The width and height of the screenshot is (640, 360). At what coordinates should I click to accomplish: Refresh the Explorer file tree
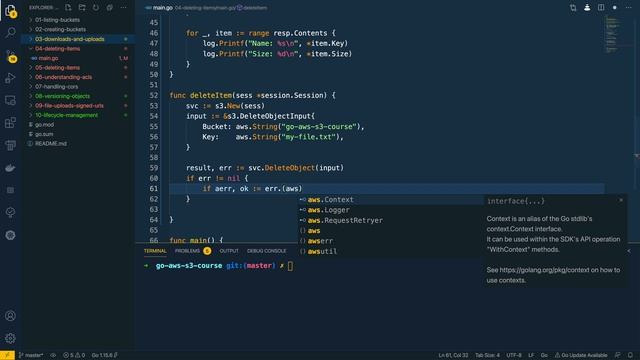96,7
